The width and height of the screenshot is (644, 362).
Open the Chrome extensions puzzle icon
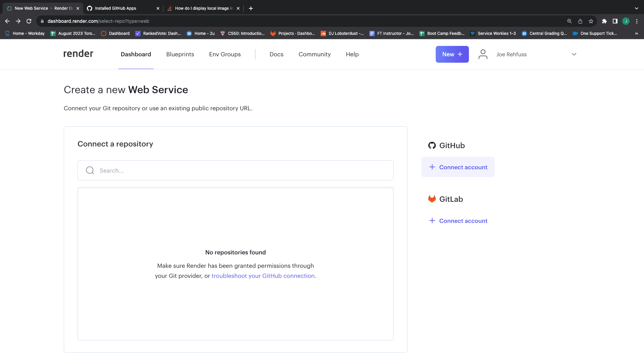point(604,21)
